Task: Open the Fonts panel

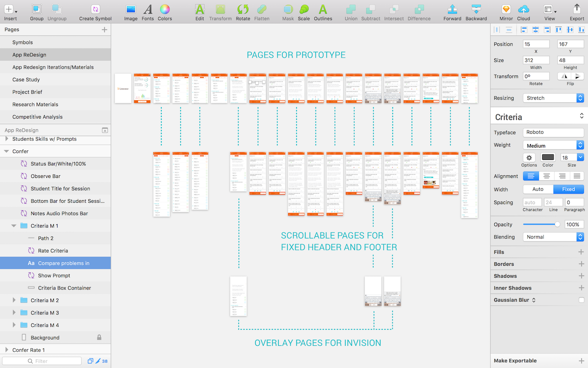Action: tap(148, 9)
